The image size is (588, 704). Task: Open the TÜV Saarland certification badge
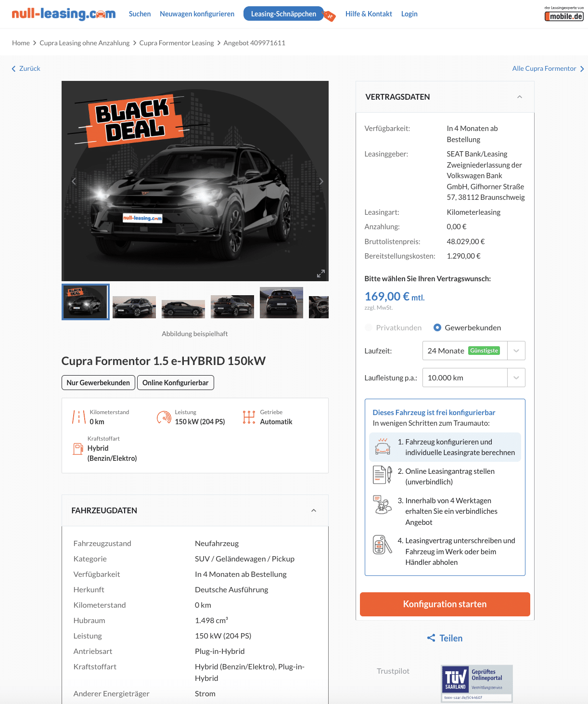(477, 683)
